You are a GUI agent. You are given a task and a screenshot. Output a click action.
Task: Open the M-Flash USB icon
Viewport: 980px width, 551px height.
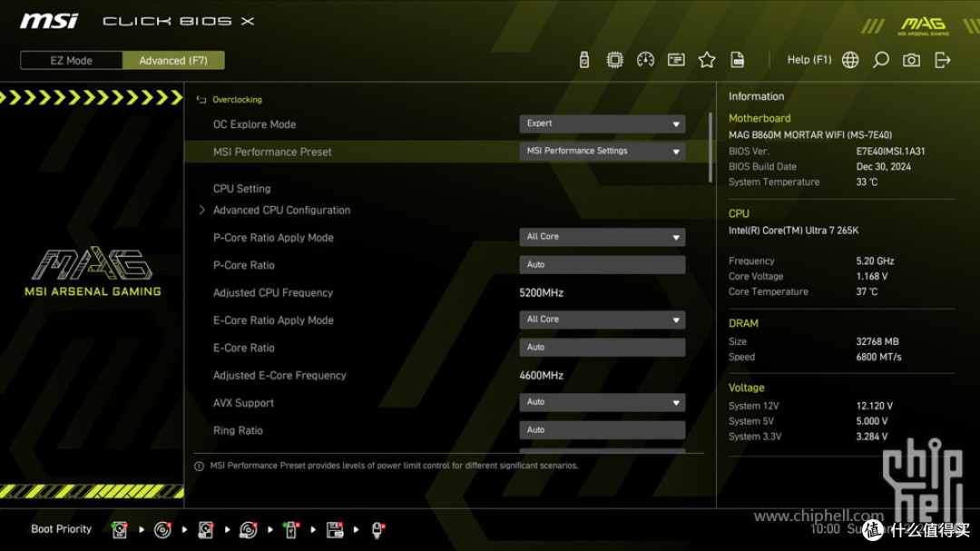click(583, 60)
